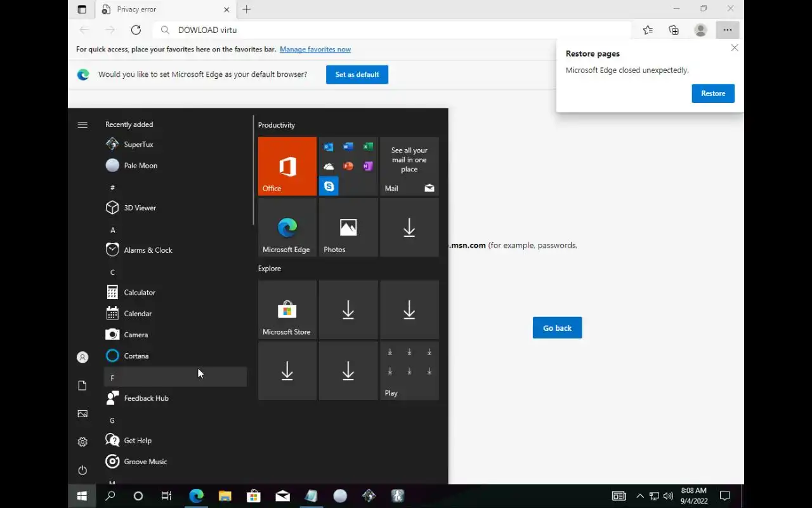Open Edge Settings and more menu
Image resolution: width=812 pixels, height=508 pixels.
pos(727,30)
